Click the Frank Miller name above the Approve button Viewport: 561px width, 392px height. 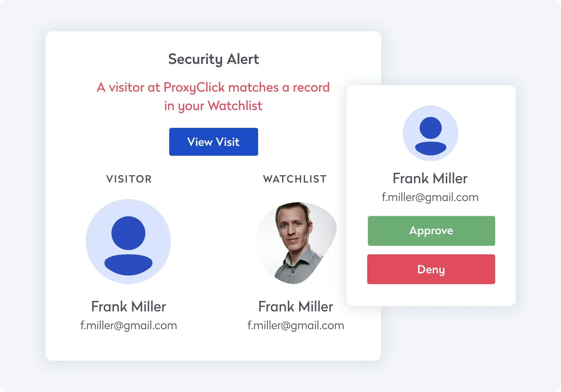(x=430, y=178)
